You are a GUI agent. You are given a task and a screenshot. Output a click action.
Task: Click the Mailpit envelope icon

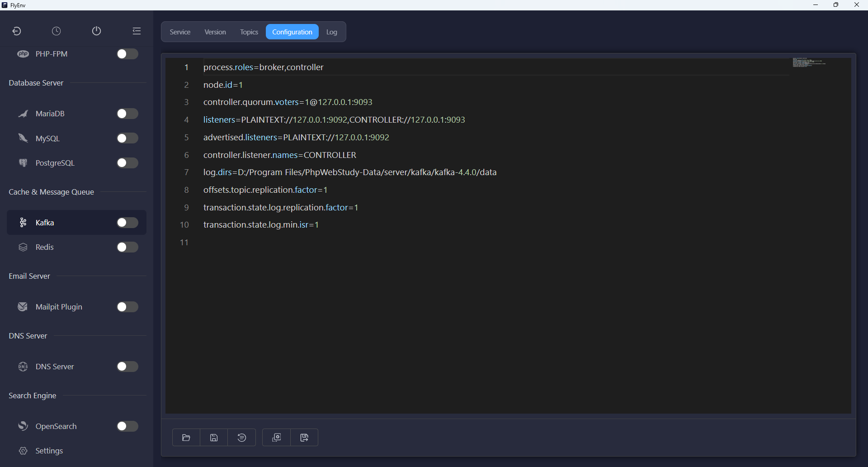tap(23, 307)
